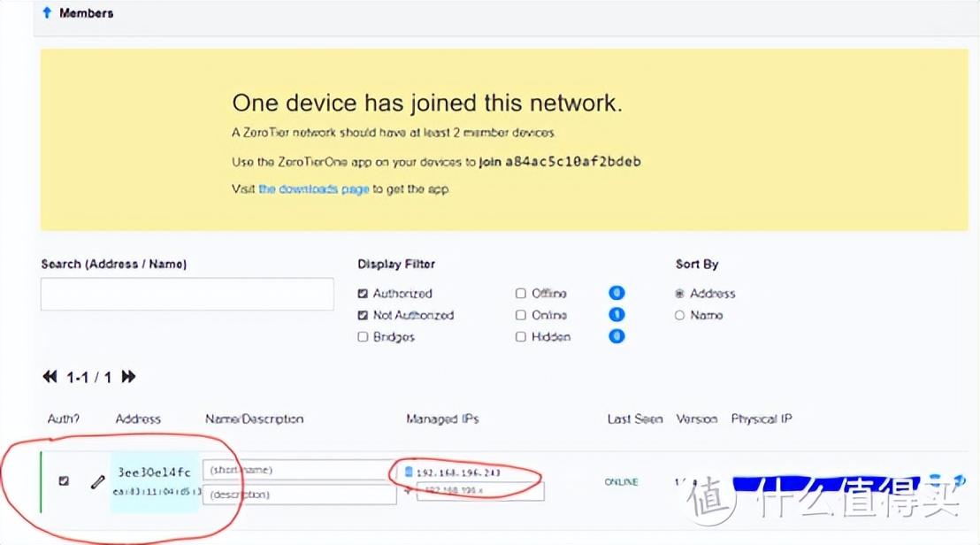The image size is (980, 545).
Task: Click the network ID a84ac5c10af2bdeb
Action: (x=573, y=161)
